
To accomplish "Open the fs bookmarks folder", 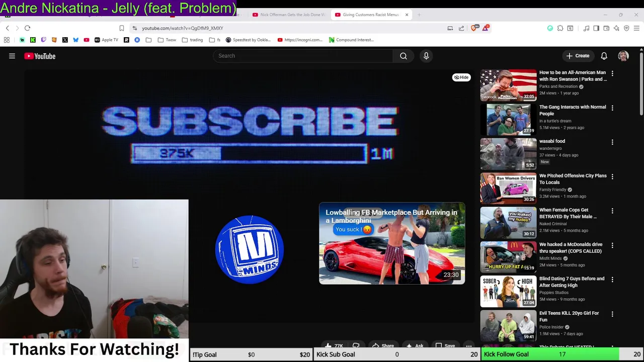I will coord(215,40).
